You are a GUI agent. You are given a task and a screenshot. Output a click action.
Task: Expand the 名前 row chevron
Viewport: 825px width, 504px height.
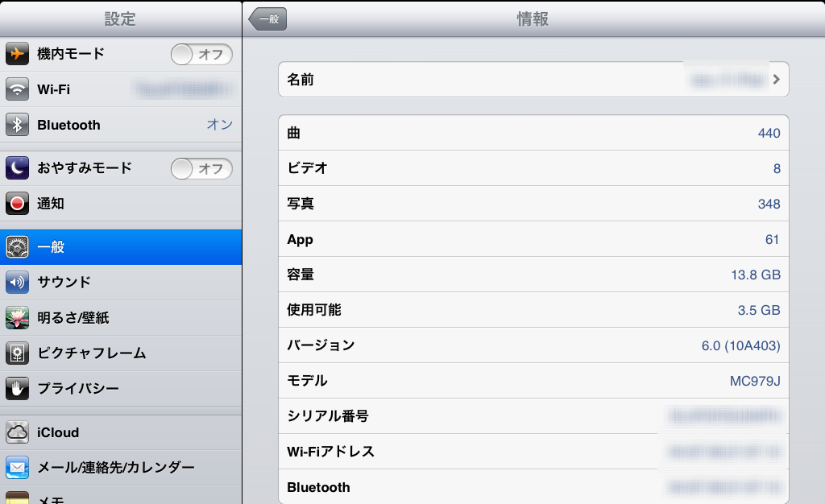click(776, 80)
